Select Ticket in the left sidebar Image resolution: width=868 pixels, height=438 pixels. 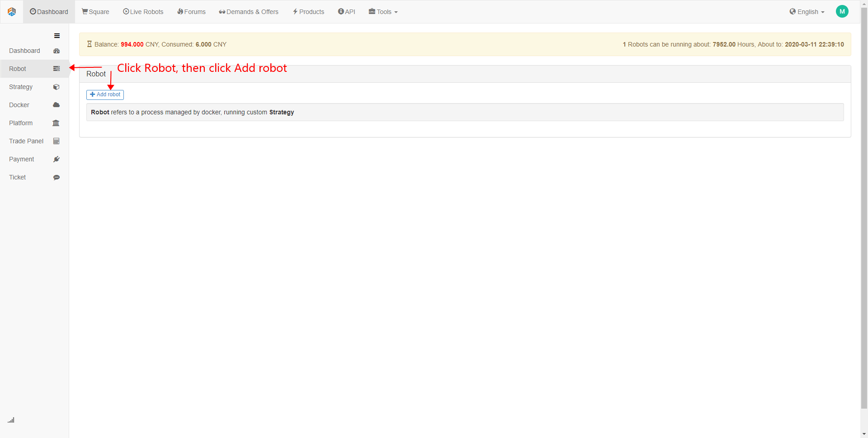[34, 177]
